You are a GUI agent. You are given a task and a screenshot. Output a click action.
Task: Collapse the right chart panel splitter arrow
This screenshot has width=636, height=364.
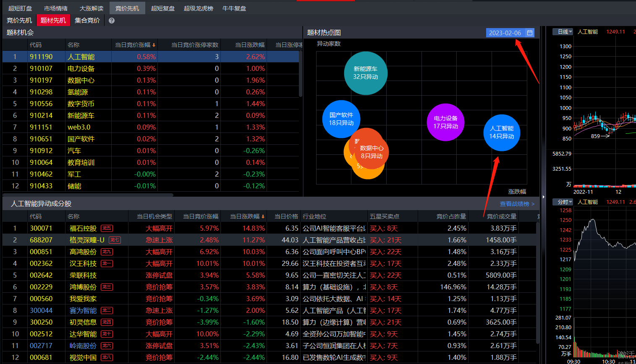pyautogui.click(x=543, y=197)
